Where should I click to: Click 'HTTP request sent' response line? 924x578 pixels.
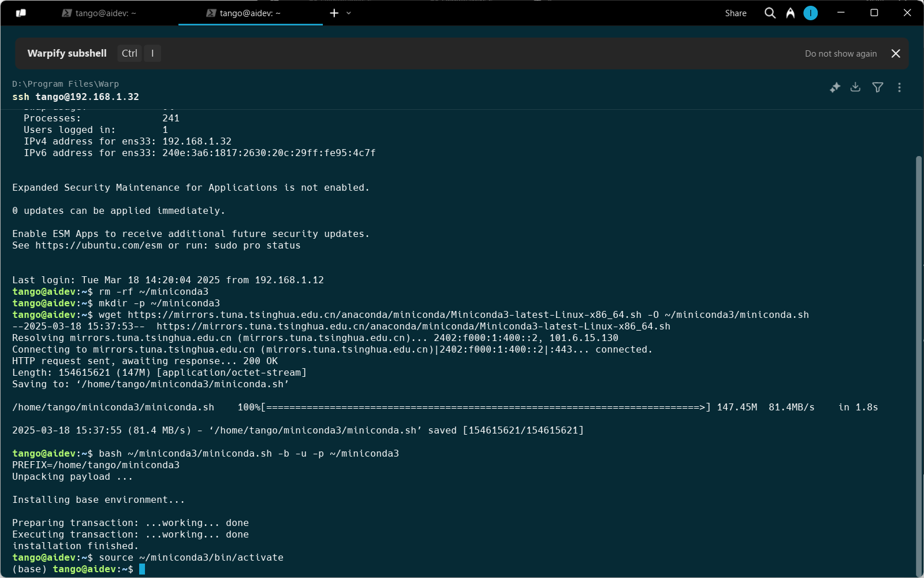(145, 361)
